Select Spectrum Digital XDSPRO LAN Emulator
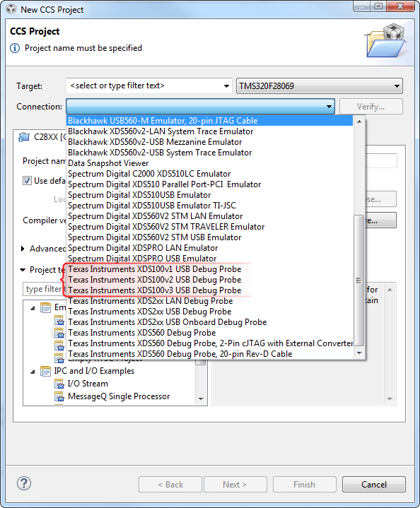Image resolution: width=420 pixels, height=508 pixels. point(209,248)
